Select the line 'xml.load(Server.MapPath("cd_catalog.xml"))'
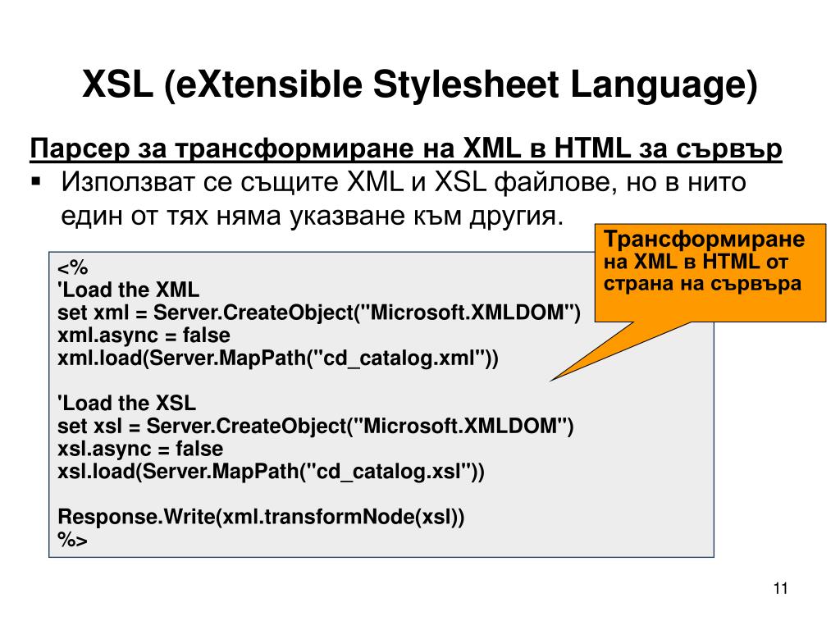The width and height of the screenshot is (840, 630). tap(277, 358)
